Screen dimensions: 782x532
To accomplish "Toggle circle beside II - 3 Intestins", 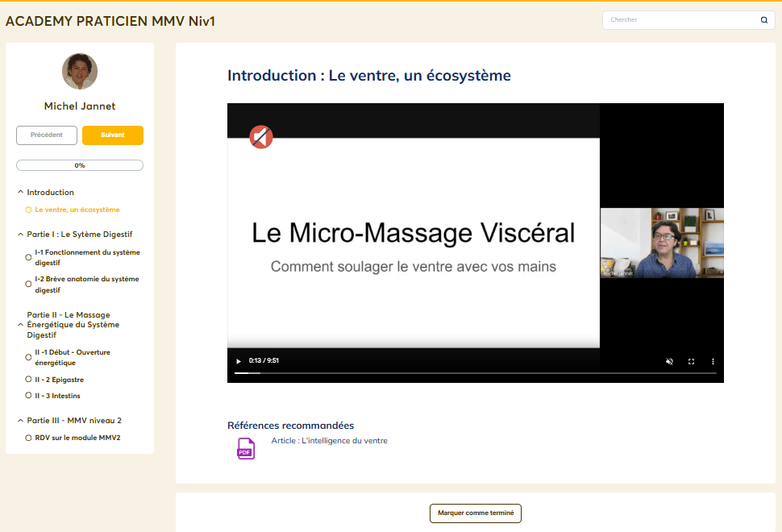I will (28, 396).
